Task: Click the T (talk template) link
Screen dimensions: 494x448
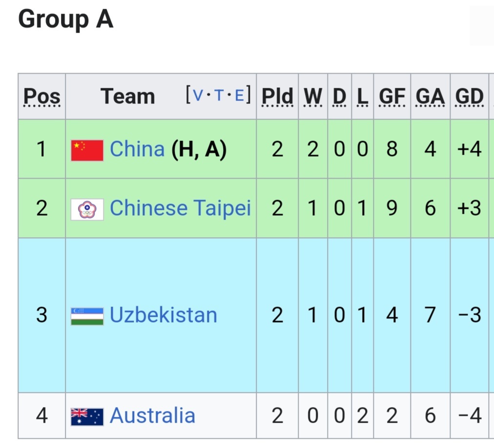Action: pos(219,95)
